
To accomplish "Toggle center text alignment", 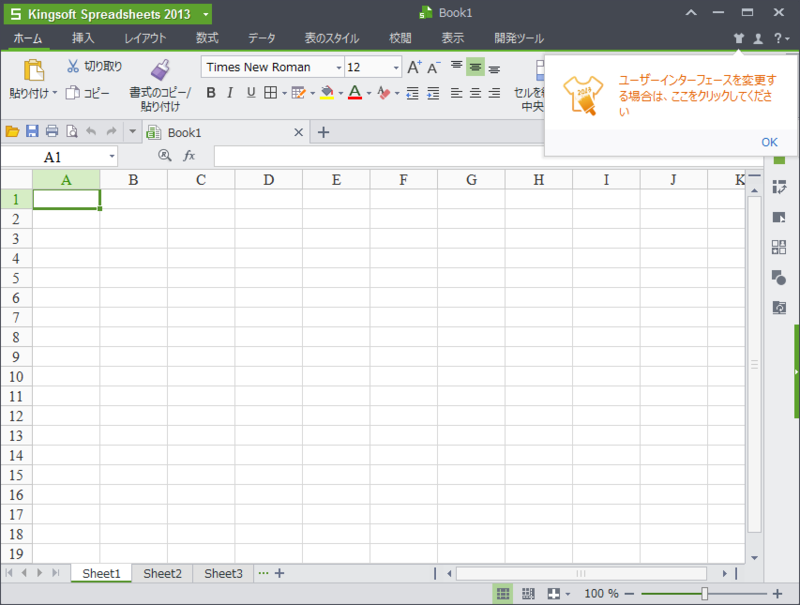I will 475,93.
